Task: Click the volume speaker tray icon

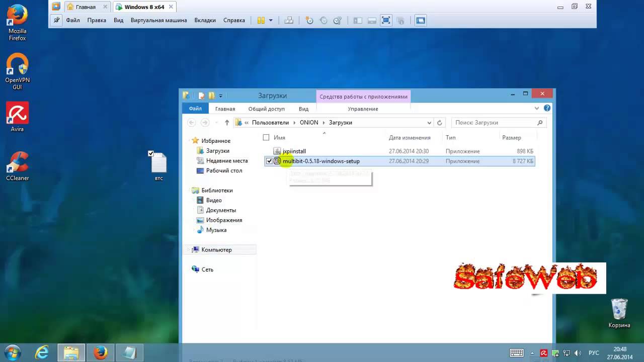Action: [x=578, y=353]
